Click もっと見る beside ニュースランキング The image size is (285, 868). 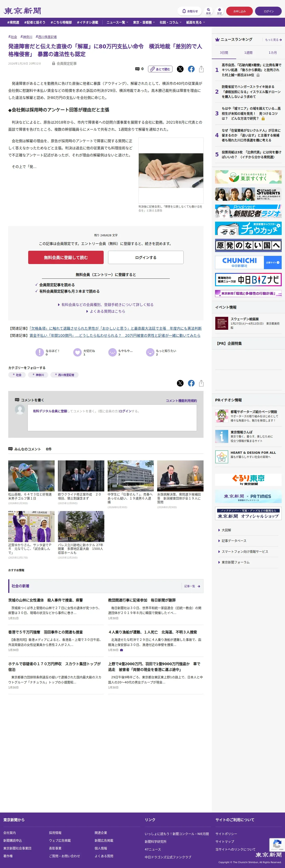point(273,40)
